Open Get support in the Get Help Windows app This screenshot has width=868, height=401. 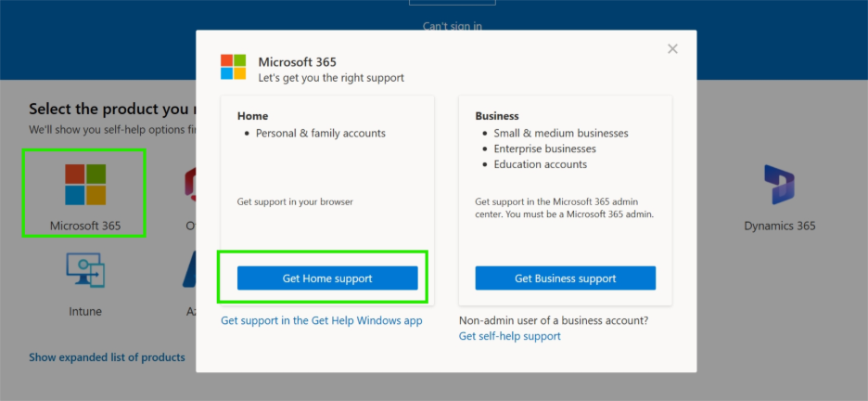click(x=322, y=320)
